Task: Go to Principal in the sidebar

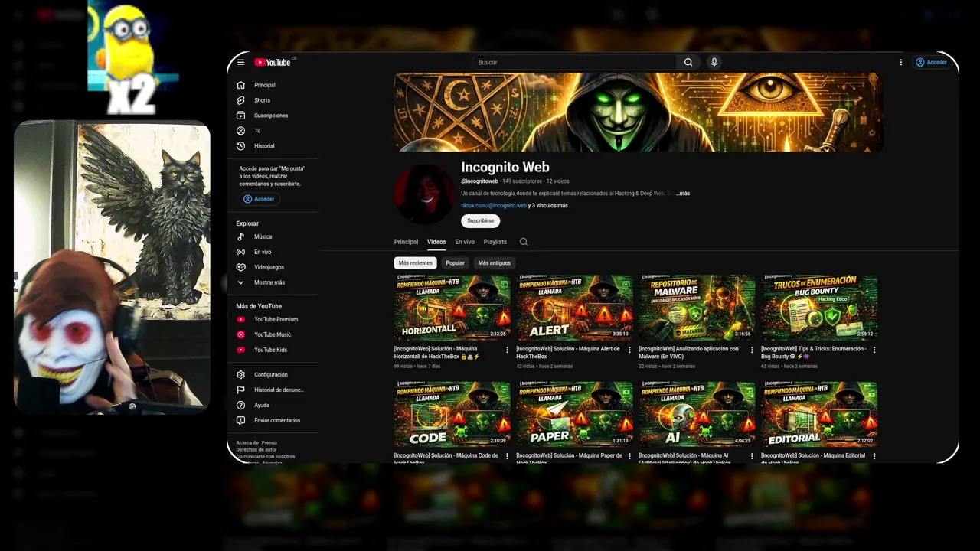Action: click(x=265, y=85)
